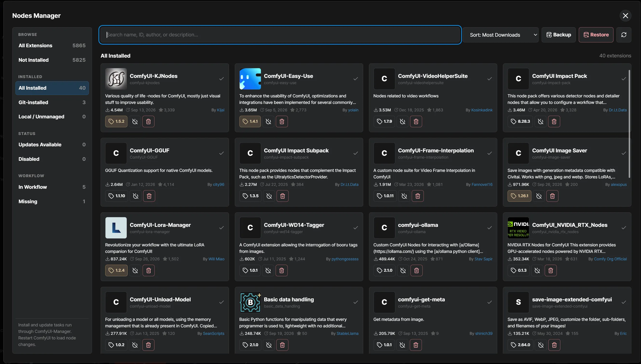Viewport: 641px width, 364px height.
Task: Disable ComfyUI-Unload-Model via plug icon
Action: pyautogui.click(x=135, y=345)
